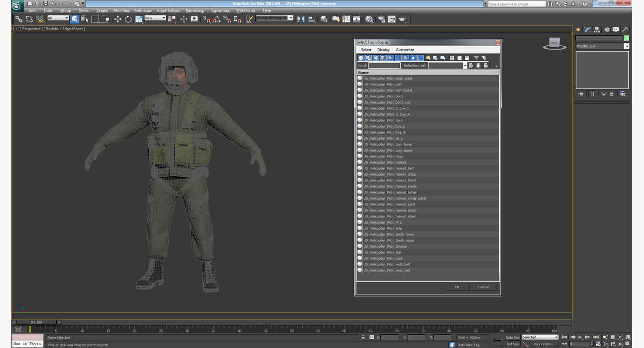Open the Modifier List dropdown
The image size is (644, 348).
tap(602, 46)
